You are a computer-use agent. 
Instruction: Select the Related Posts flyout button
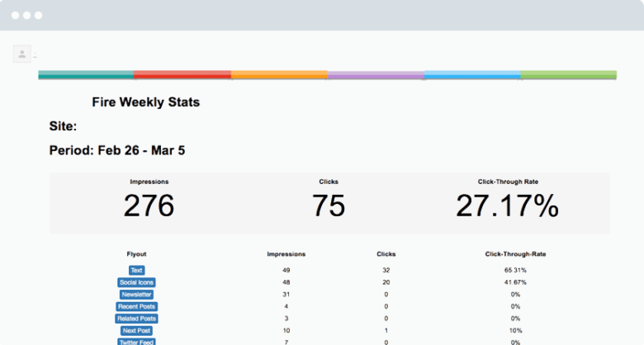[136, 319]
